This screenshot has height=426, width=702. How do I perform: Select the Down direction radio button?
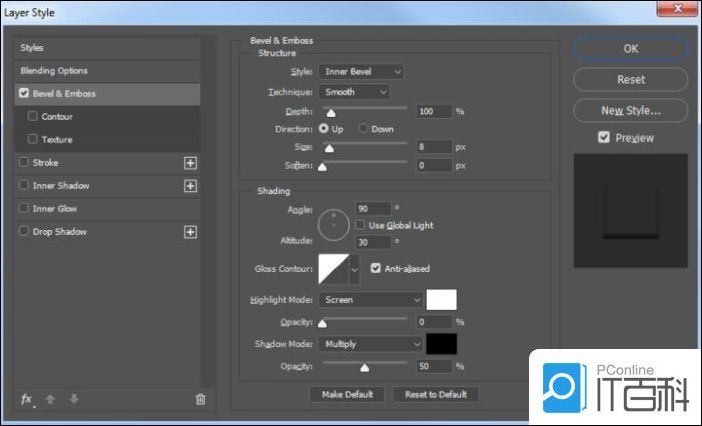pyautogui.click(x=363, y=128)
